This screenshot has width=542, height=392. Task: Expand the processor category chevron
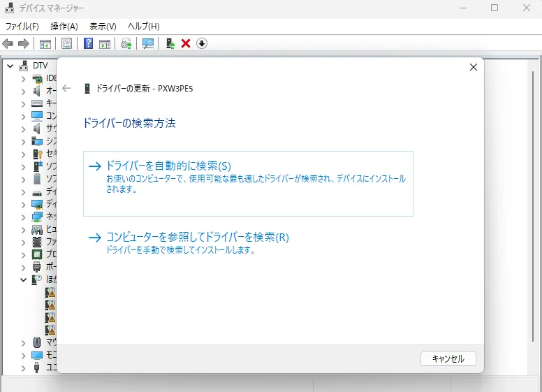[23, 255]
